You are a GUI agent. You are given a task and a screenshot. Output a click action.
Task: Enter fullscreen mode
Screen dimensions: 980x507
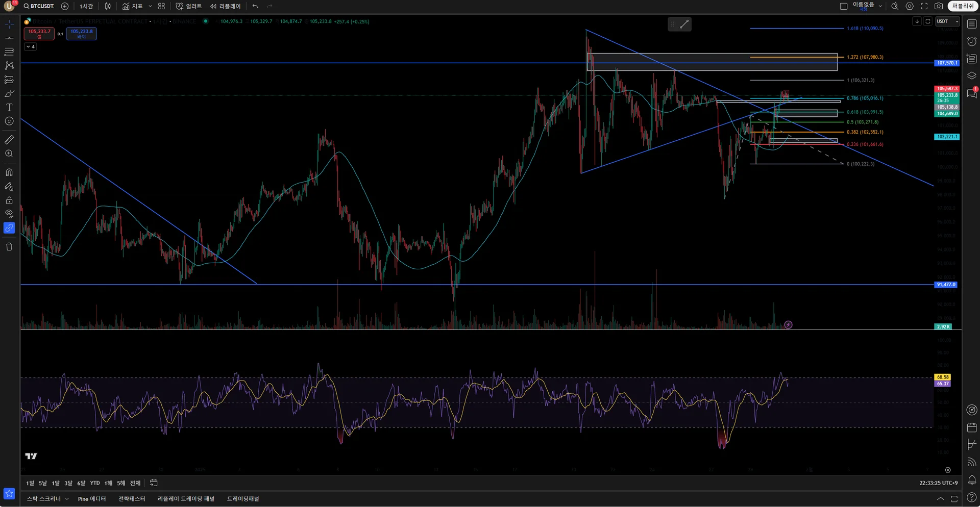[924, 6]
